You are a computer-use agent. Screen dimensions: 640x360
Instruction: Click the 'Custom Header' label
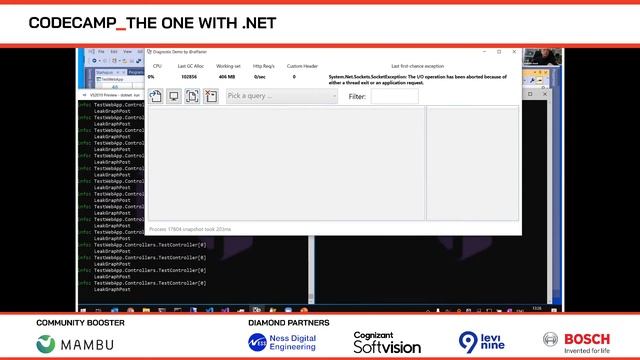[302, 66]
